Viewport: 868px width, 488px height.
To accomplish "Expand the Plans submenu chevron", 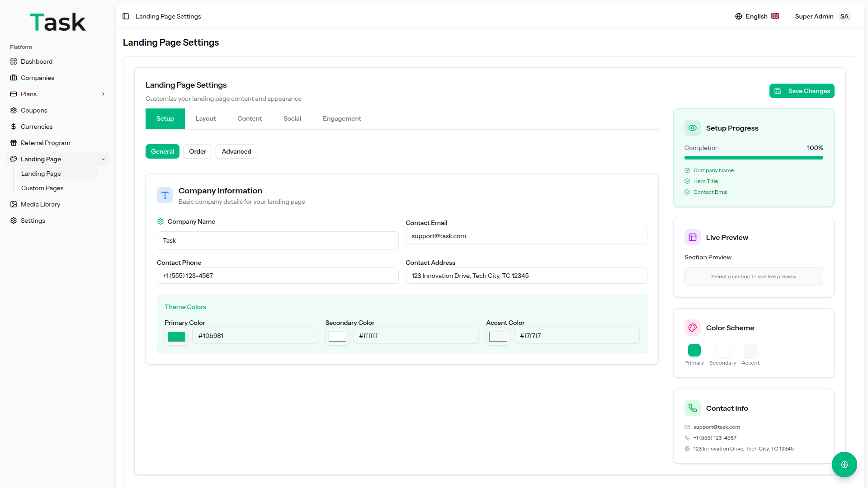I will (103, 94).
